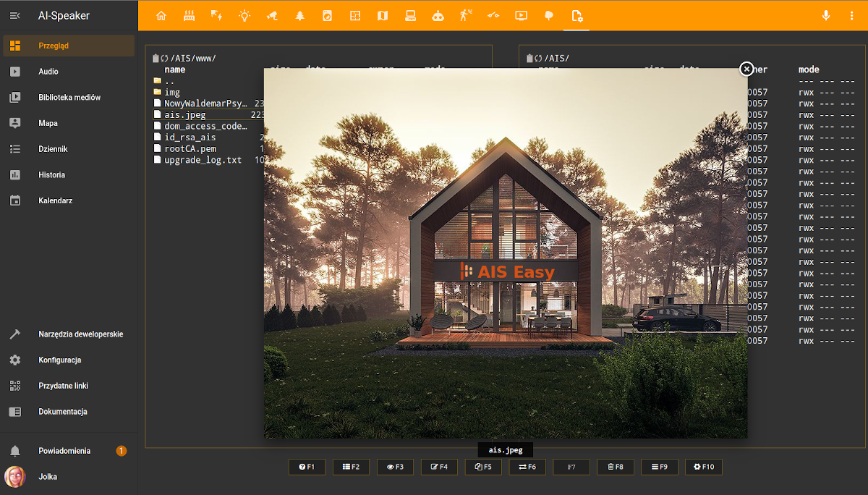The height and width of the screenshot is (495, 868).
Task: Open the heating radiator view
Action: pos(189,15)
